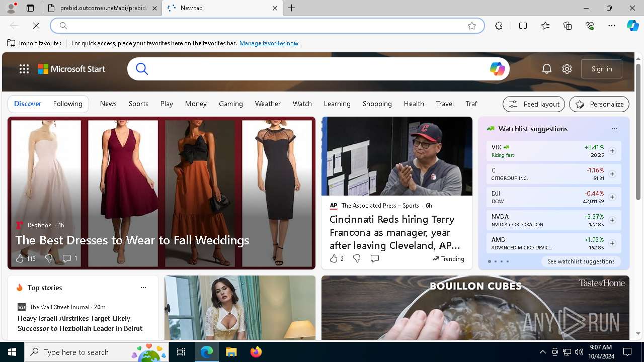Add this page to favorites star

tap(471, 26)
